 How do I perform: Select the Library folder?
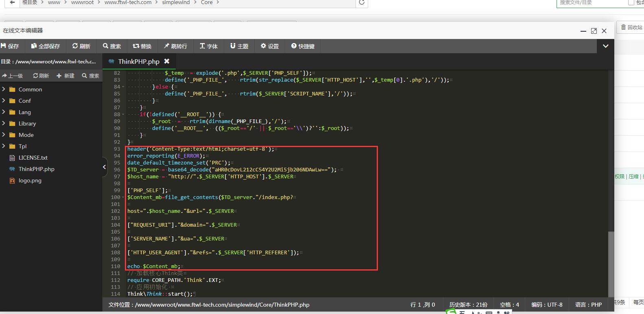(x=27, y=123)
